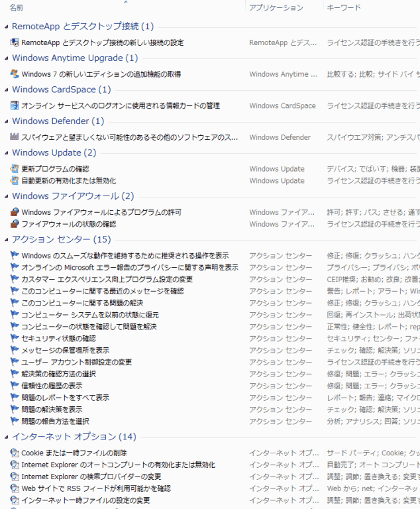The image size is (420, 509).
Task: Collapse the Windows Defender (1) group
Action: (x=6, y=121)
